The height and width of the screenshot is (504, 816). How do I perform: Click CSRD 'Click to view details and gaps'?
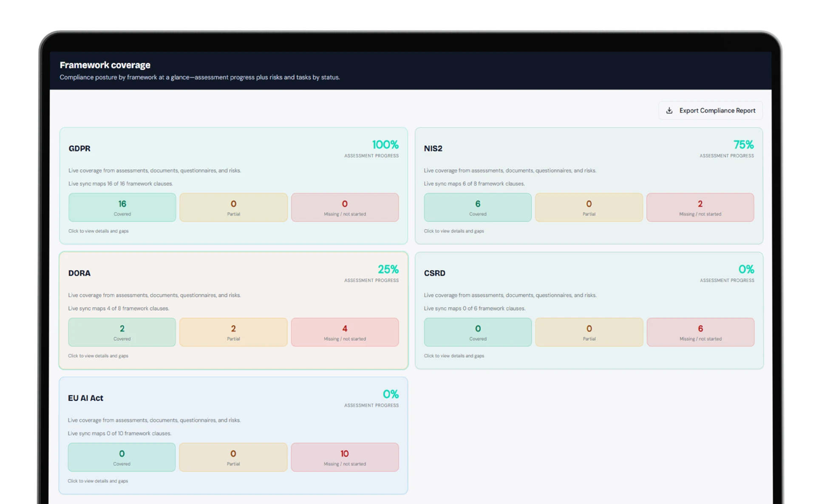click(454, 356)
